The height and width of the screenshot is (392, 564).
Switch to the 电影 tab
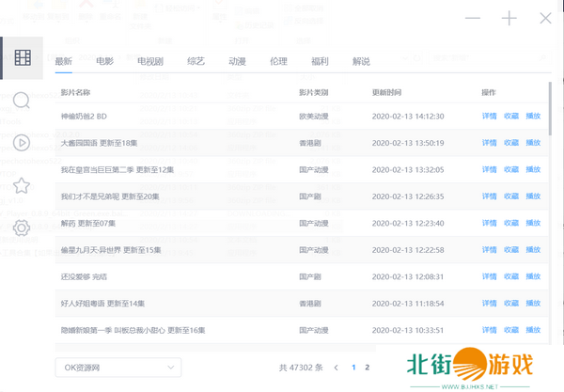click(104, 61)
